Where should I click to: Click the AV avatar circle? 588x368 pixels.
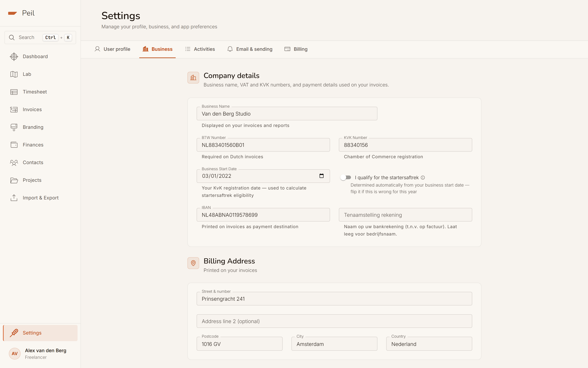click(x=15, y=354)
